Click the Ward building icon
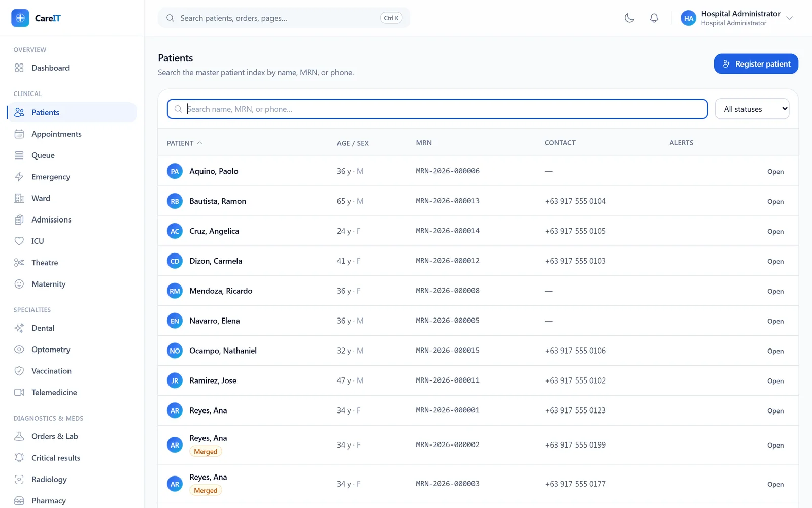 pyautogui.click(x=19, y=198)
